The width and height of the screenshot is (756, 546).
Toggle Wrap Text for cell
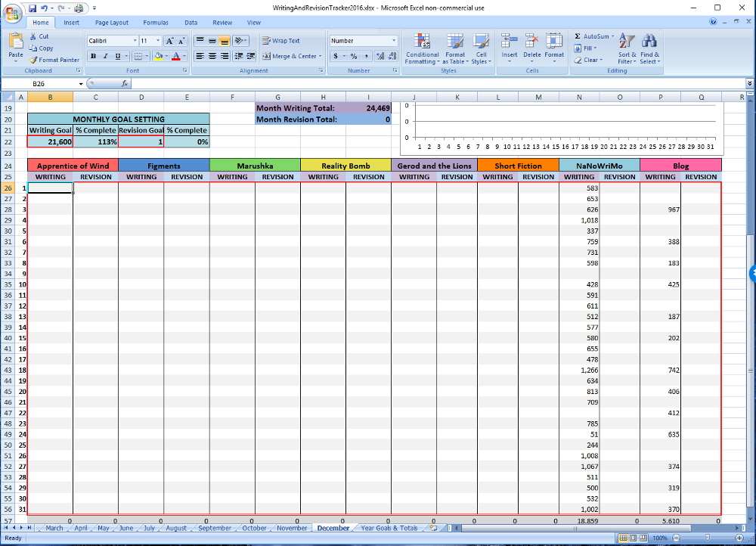coord(281,41)
